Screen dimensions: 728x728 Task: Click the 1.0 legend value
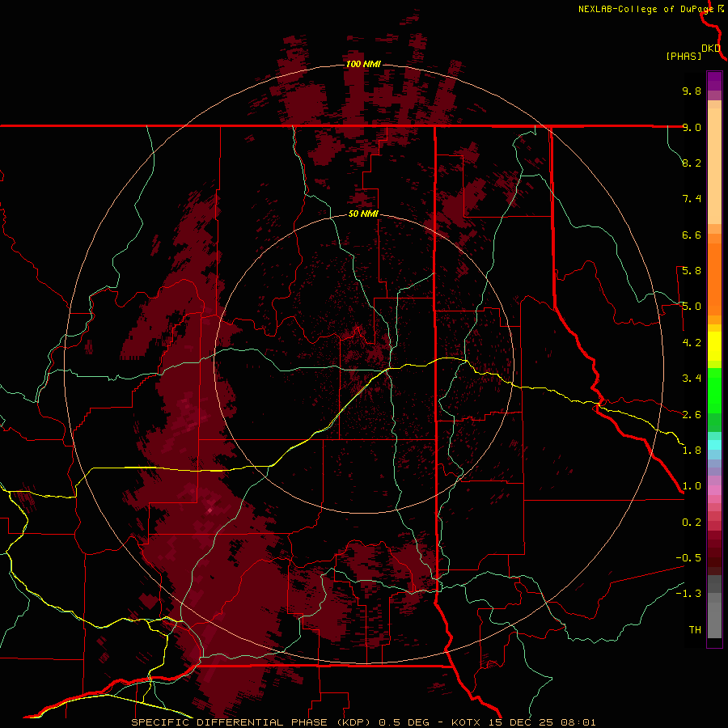692,486
